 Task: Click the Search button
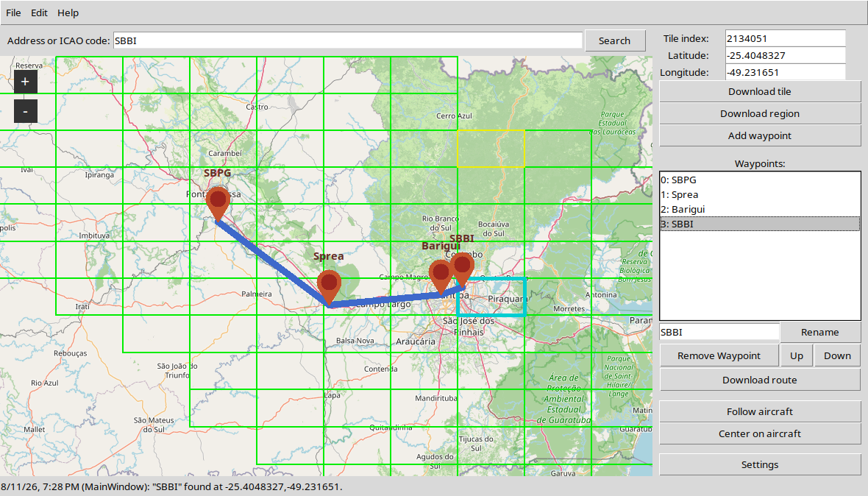[614, 40]
